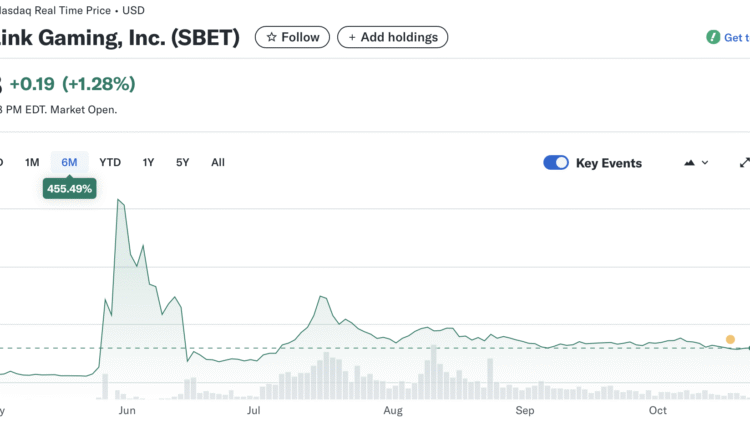Click the Key Events label
750x430 pixels.
[x=608, y=162]
